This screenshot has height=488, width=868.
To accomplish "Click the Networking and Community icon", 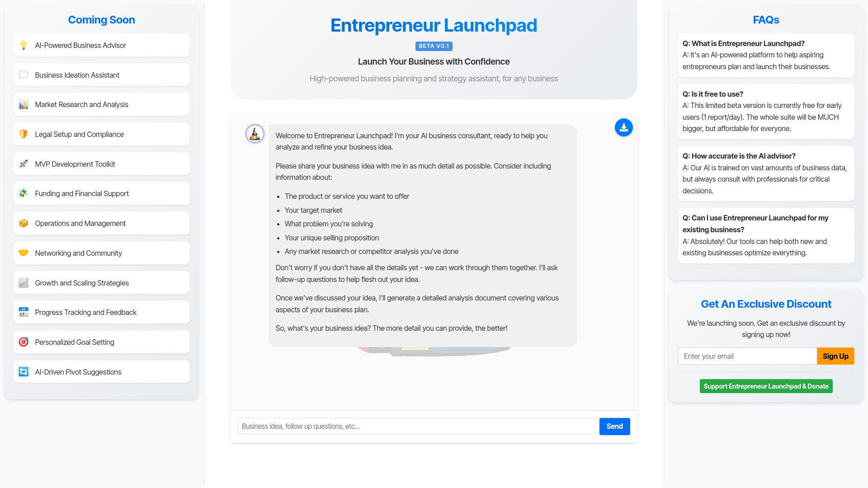I will tap(24, 253).
